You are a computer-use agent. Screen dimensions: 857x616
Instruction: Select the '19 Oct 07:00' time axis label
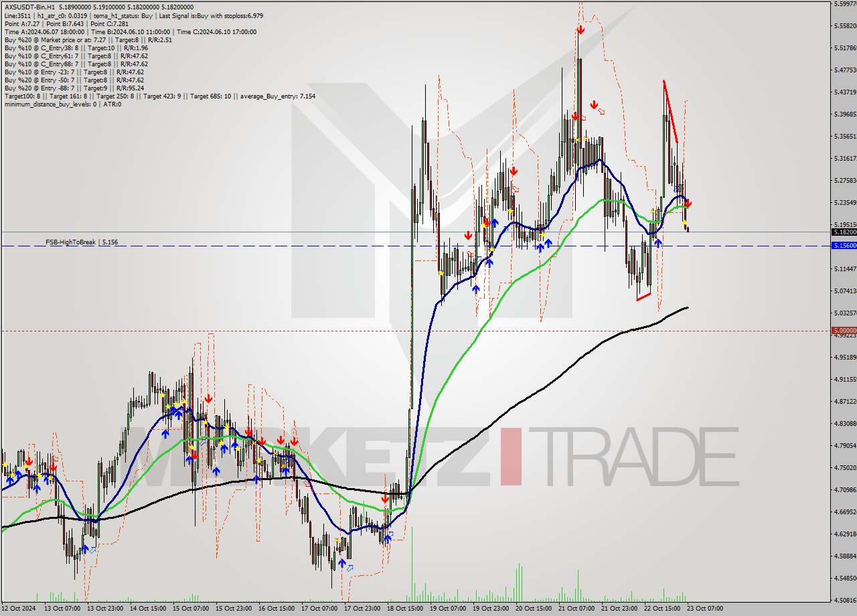447,609
